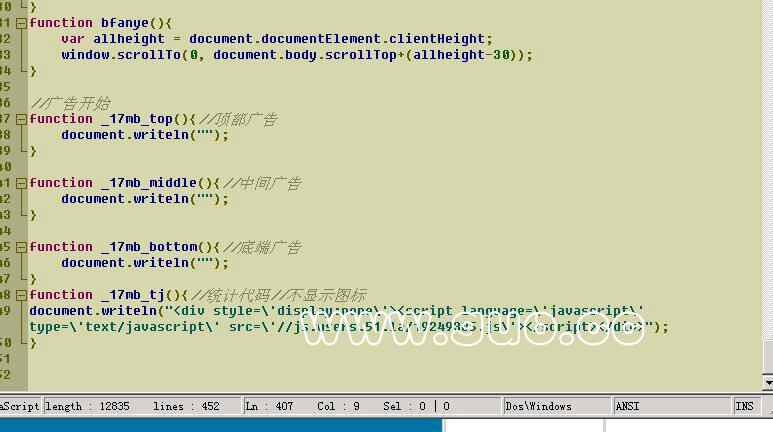Screen dimensions: 773x432
Task: Collapse the _17mb_top function fold marker
Action: pyautogui.click(x=21, y=119)
